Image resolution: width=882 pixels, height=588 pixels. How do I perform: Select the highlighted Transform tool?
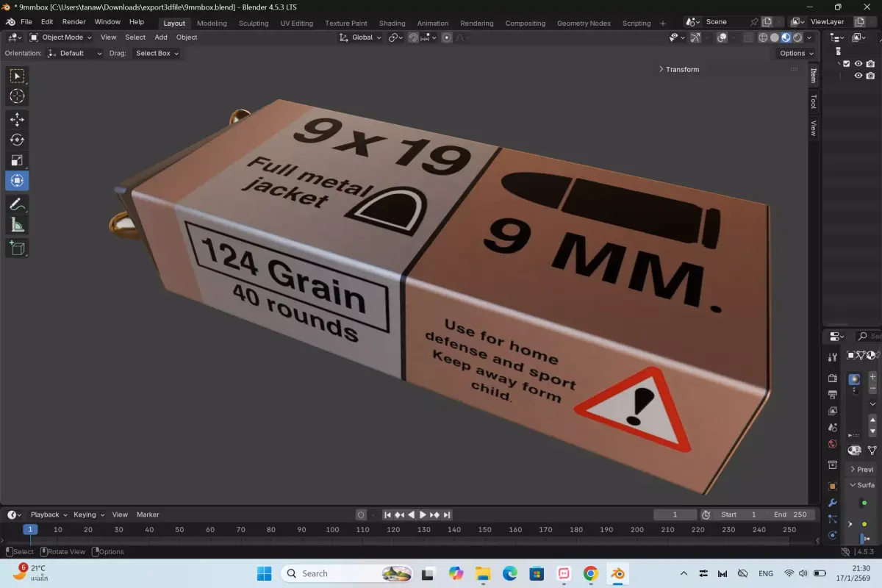click(17, 181)
